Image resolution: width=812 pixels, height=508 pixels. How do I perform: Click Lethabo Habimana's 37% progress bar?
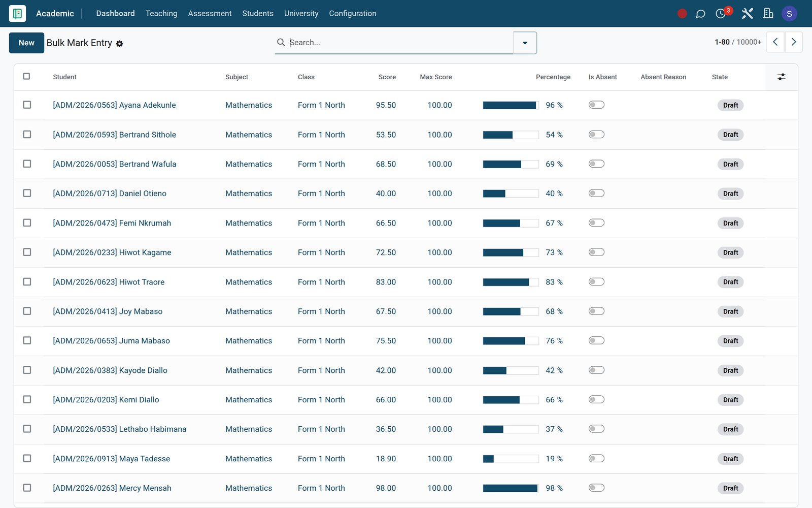[x=511, y=429]
